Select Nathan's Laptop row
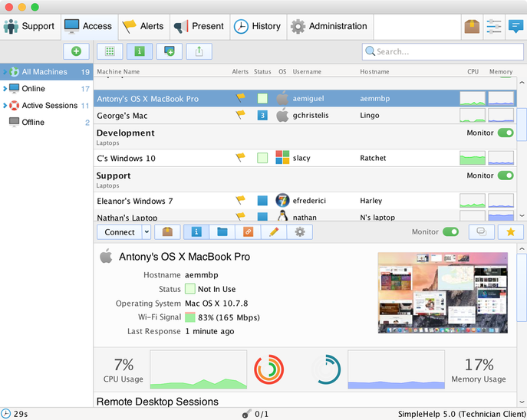 pos(305,215)
